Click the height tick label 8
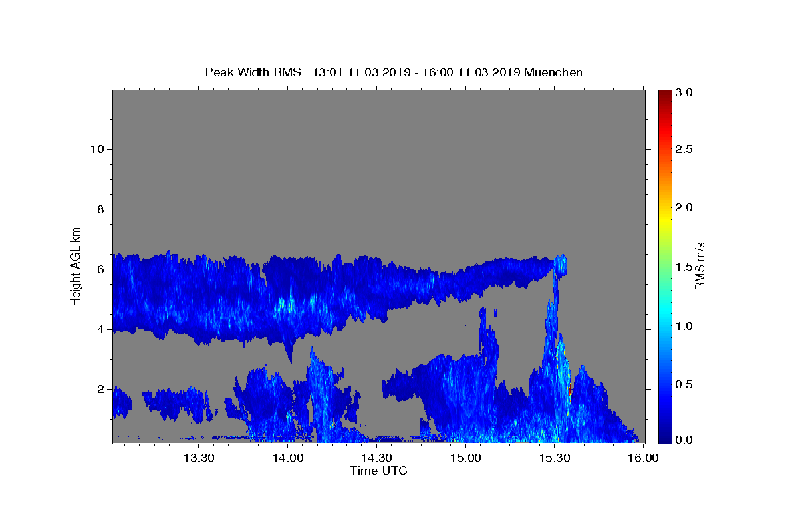The height and width of the screenshot is (532, 798). coord(101,209)
